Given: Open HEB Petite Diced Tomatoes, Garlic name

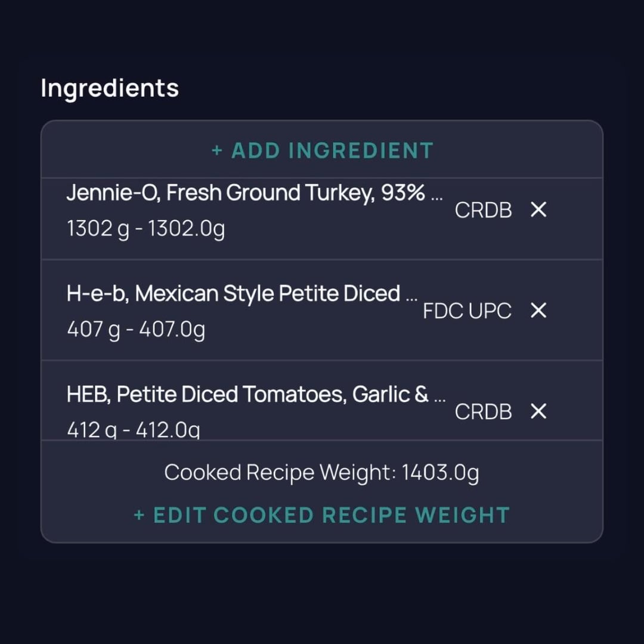Looking at the screenshot, I should click(247, 395).
